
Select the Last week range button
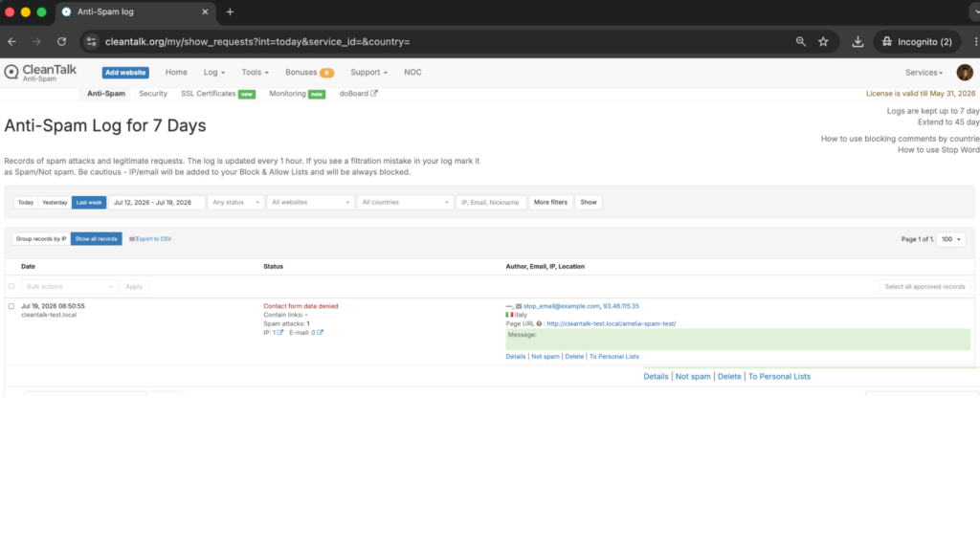pyautogui.click(x=89, y=203)
